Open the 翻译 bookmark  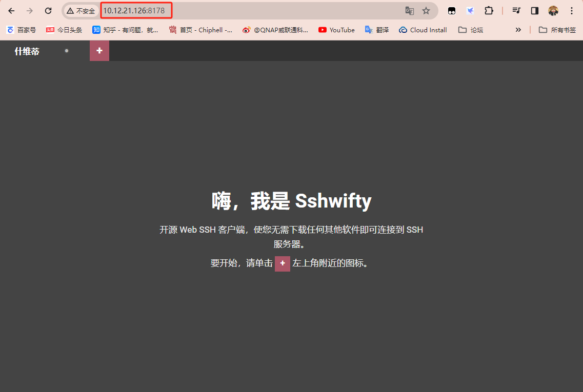pos(377,30)
